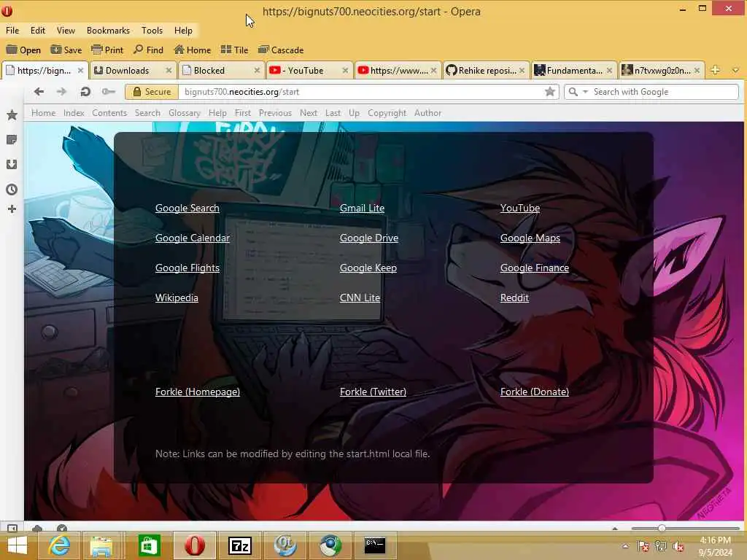Open the History clock panel in sidebar

12,190
